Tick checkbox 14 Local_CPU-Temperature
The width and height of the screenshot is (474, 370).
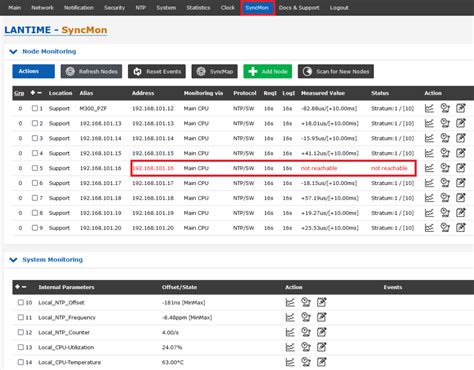tap(21, 362)
